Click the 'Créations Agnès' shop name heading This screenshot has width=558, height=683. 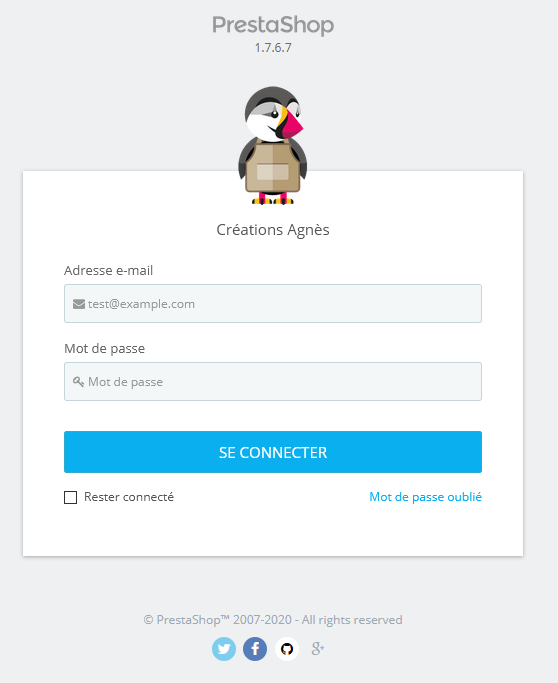[273, 230]
